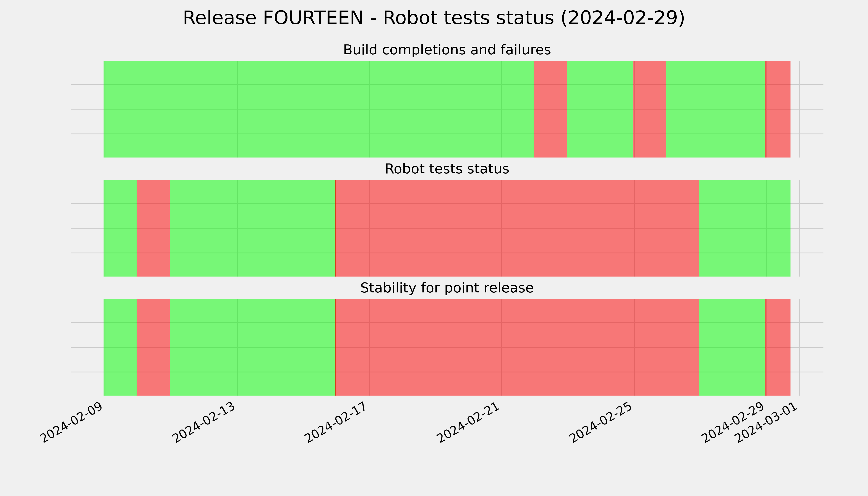Click the 'Stability for point release' subplot title
The image size is (868, 496).
(x=447, y=288)
